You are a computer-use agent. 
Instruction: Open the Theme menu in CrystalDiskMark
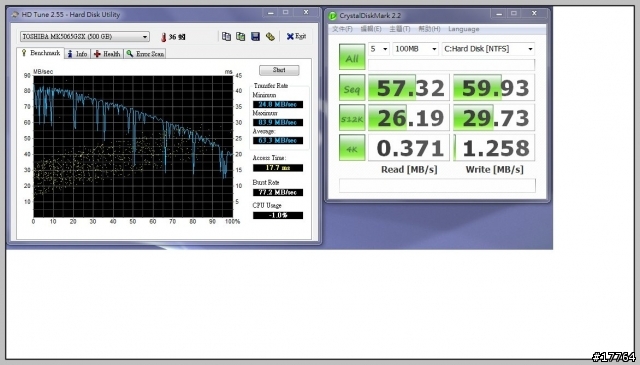400,29
